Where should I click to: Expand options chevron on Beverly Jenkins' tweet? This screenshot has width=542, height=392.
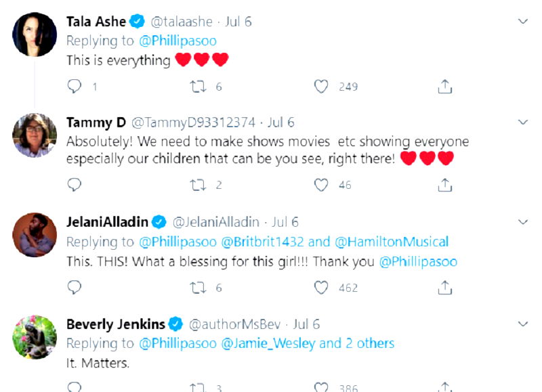tap(522, 324)
